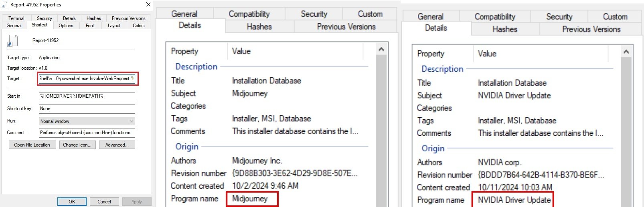Open the Security tab in the NVIDIA properties panel
Viewport: 644px width, 207px height.
[559, 17]
